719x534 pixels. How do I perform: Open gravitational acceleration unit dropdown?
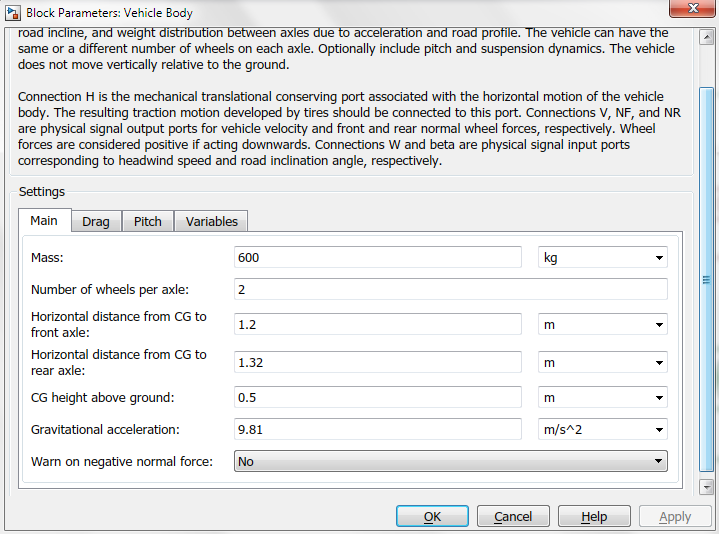point(603,429)
